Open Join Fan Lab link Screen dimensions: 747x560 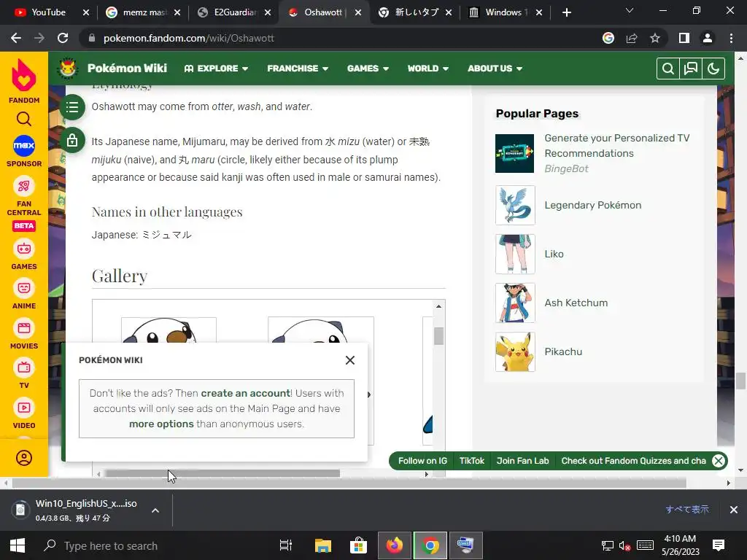(x=522, y=461)
